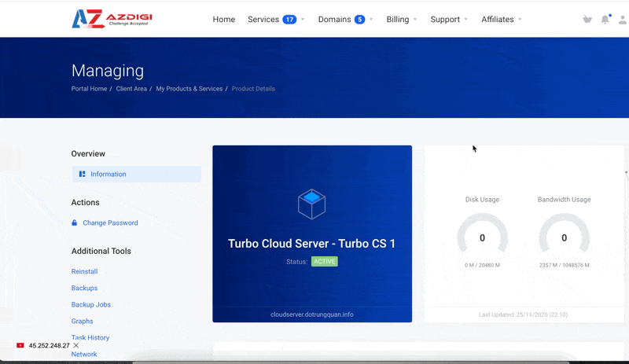Click the green ACTIVE status badge

coord(324,261)
